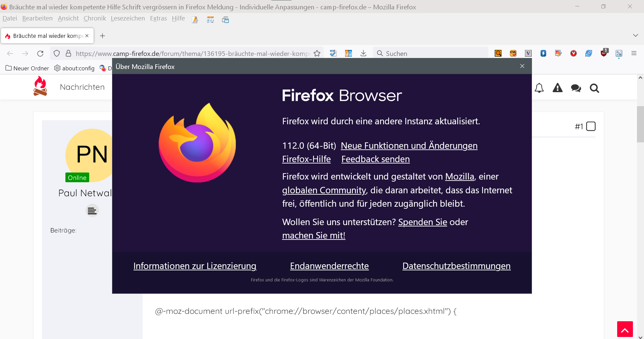The width and height of the screenshot is (644, 339).
Task: Click the blue-orange panels toolbar icon
Action: click(348, 53)
